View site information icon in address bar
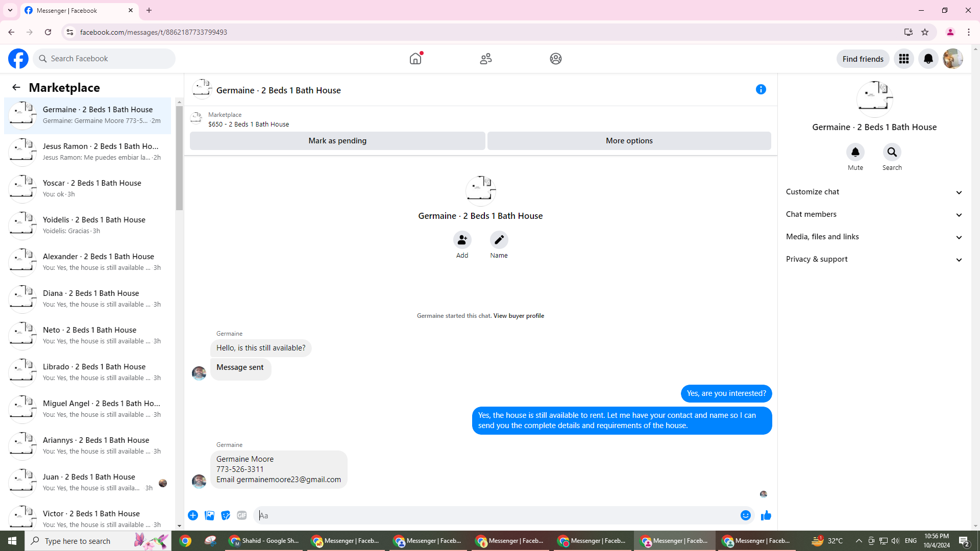Screen dimensions: 980x551 click(x=70, y=32)
